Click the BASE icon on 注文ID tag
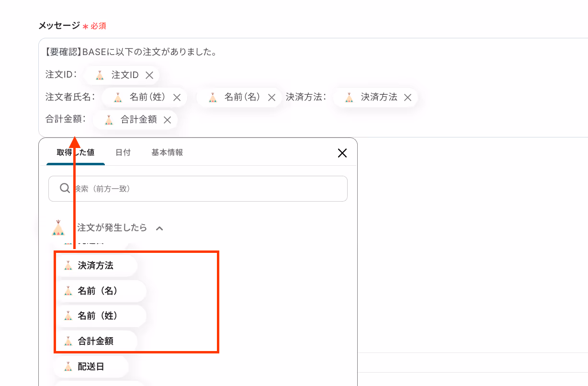This screenshot has width=588, height=386. [100, 75]
